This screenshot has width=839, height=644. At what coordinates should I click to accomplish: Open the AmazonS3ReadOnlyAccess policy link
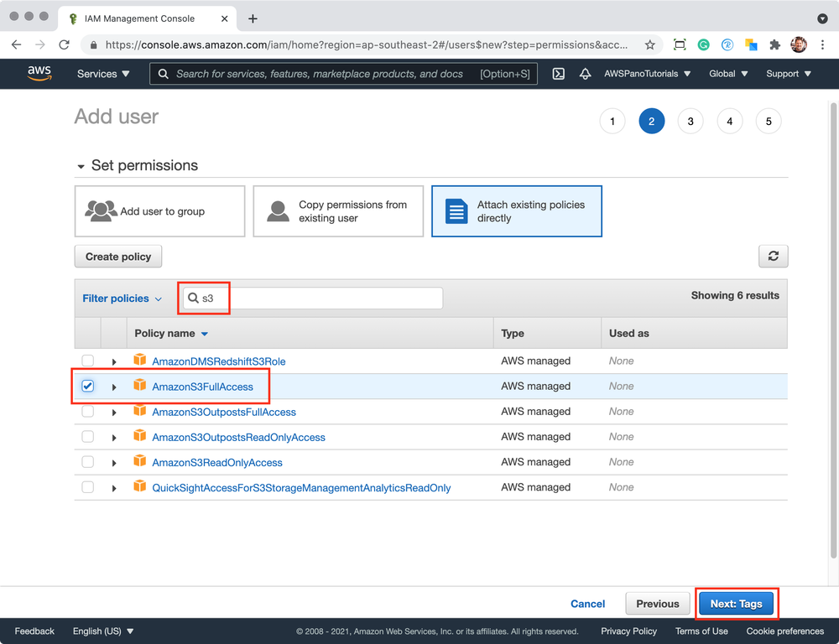[x=217, y=463]
